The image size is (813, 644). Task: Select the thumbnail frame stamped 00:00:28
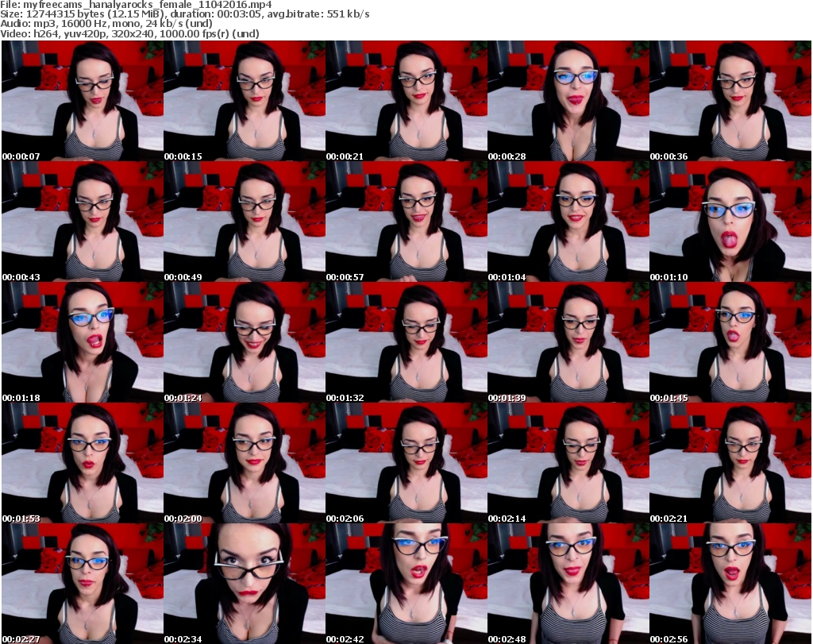[568, 101]
